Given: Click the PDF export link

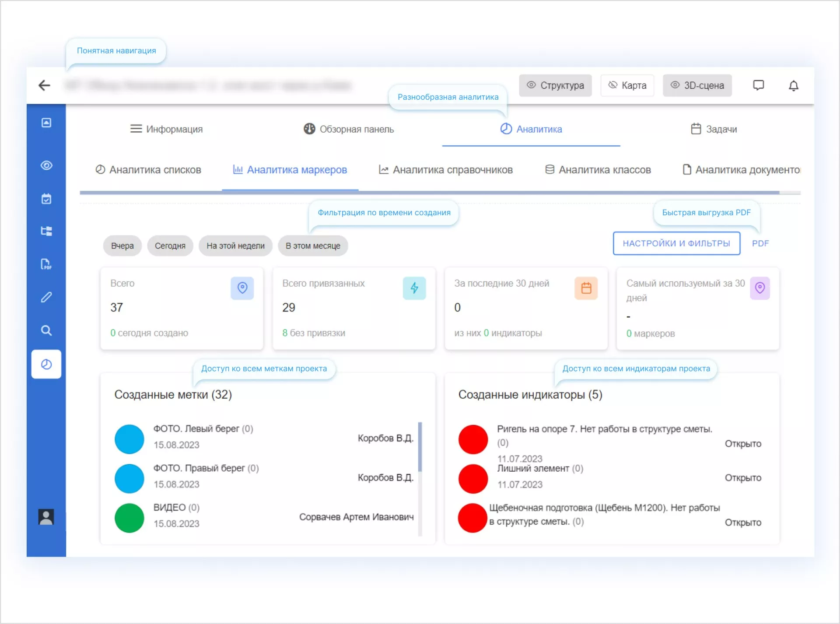Looking at the screenshot, I should [x=760, y=243].
